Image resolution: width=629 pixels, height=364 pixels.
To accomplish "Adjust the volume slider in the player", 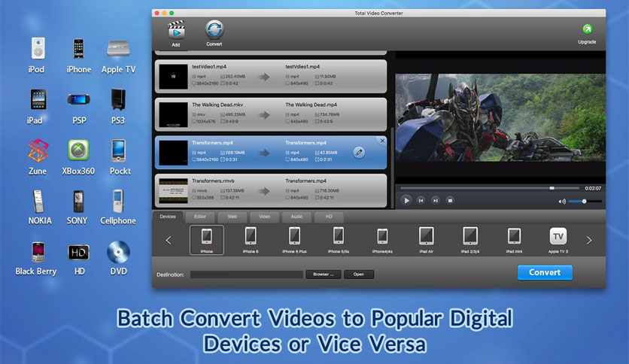I will (x=585, y=202).
